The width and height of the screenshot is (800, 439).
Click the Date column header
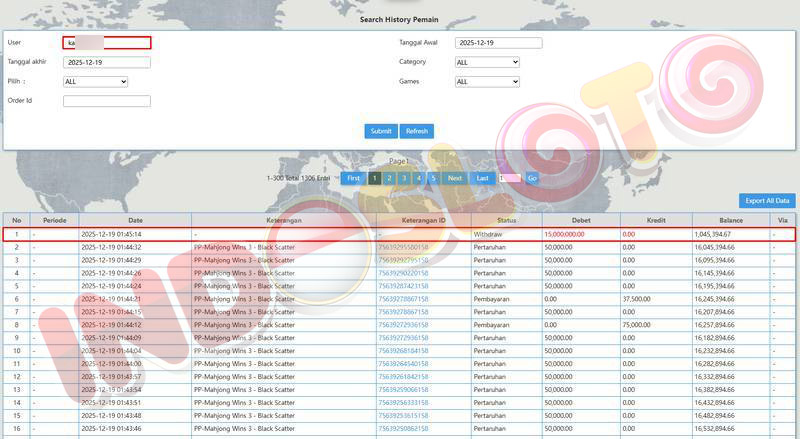tap(135, 220)
